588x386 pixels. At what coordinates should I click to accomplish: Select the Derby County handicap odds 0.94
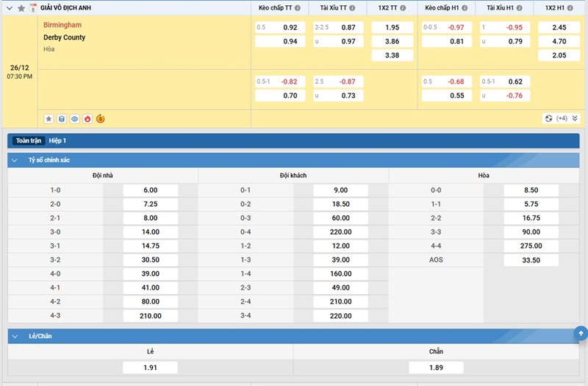tap(281, 41)
